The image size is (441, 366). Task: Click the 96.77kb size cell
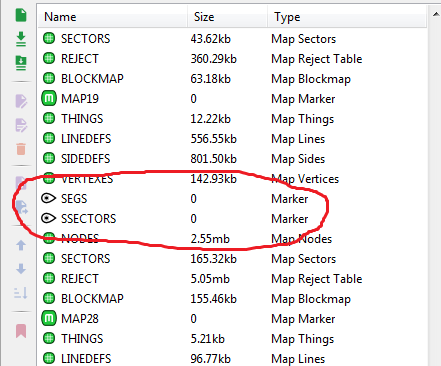tap(211, 359)
